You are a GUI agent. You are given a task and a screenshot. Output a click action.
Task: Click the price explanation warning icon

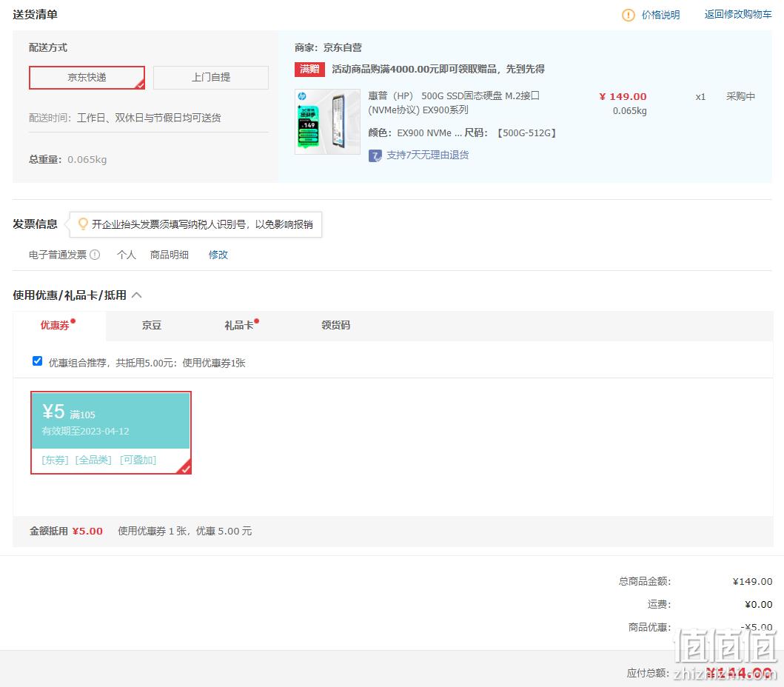[x=628, y=15]
